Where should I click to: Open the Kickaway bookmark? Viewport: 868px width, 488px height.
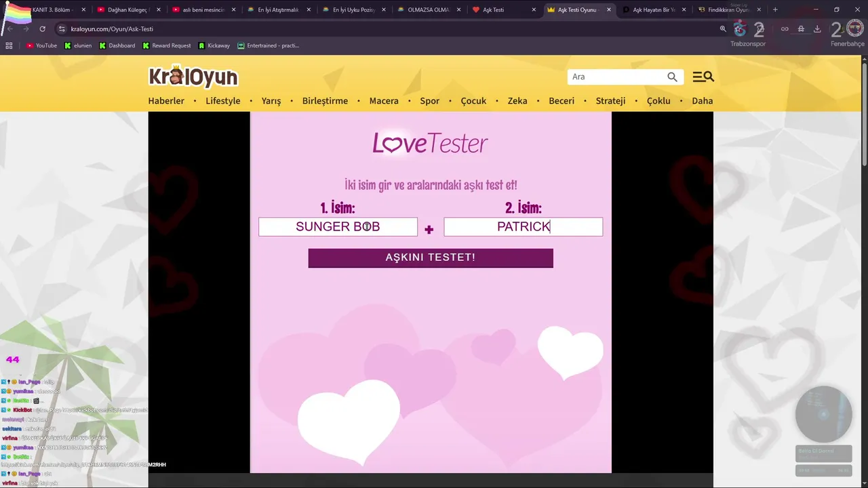tap(214, 45)
